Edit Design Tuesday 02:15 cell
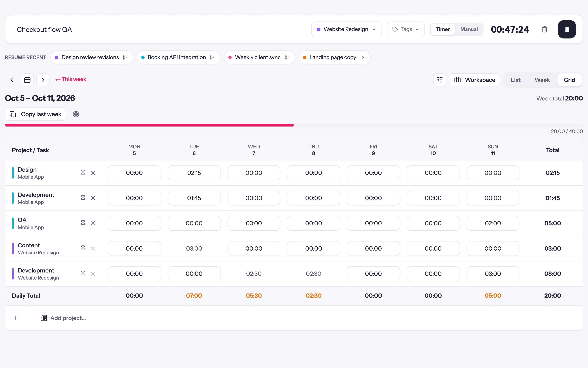588x368 pixels. [194, 173]
